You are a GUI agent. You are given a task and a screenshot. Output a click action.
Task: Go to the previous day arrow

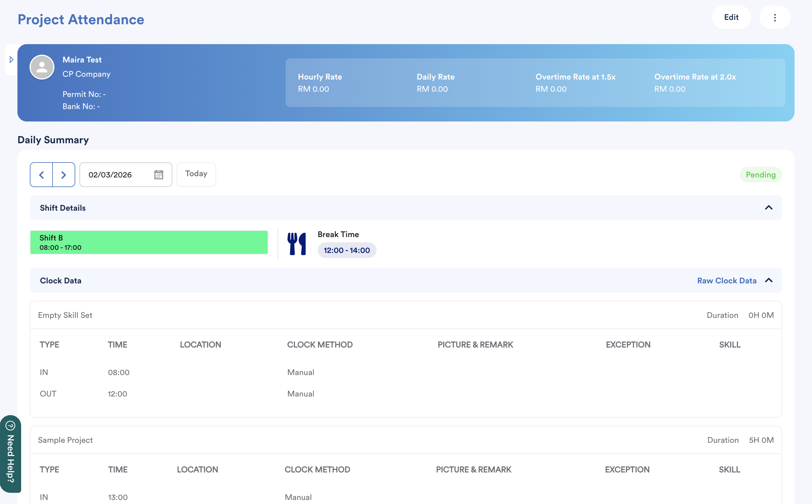[x=41, y=175]
